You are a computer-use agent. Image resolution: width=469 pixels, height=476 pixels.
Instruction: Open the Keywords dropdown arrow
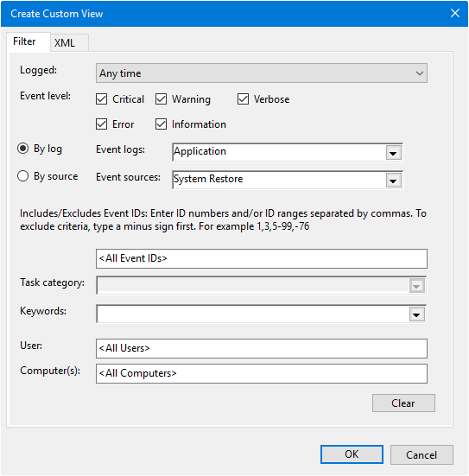[416, 314]
